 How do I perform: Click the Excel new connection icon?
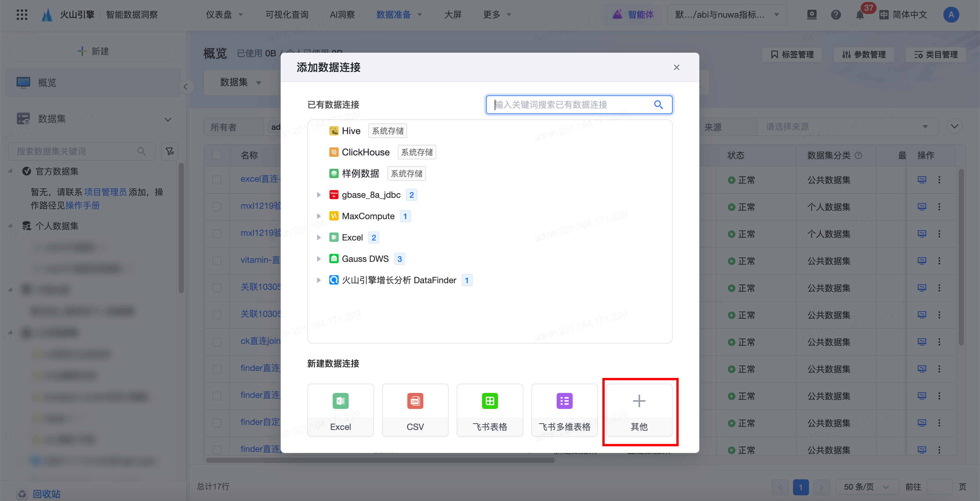pyautogui.click(x=340, y=401)
